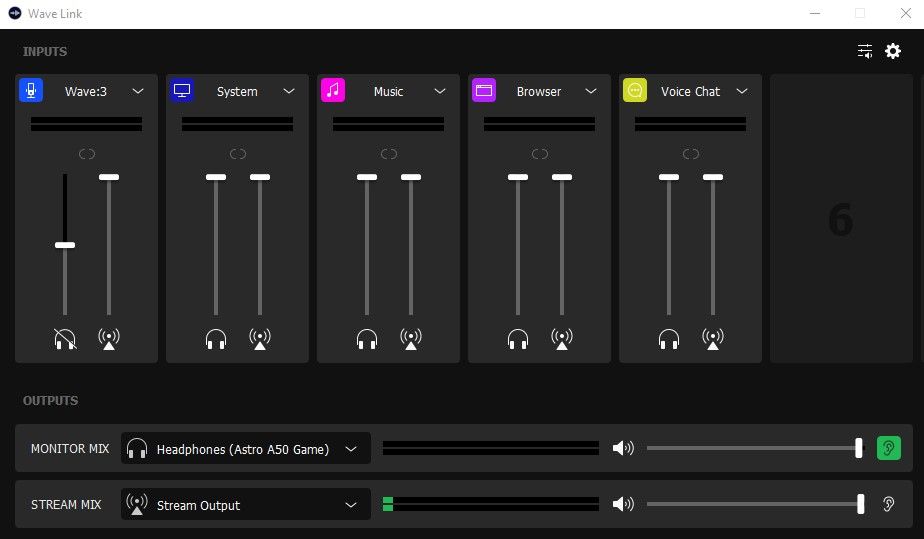Mute Browser in monitor mix headphones
Screen dimensions: 924x539
click(518, 339)
